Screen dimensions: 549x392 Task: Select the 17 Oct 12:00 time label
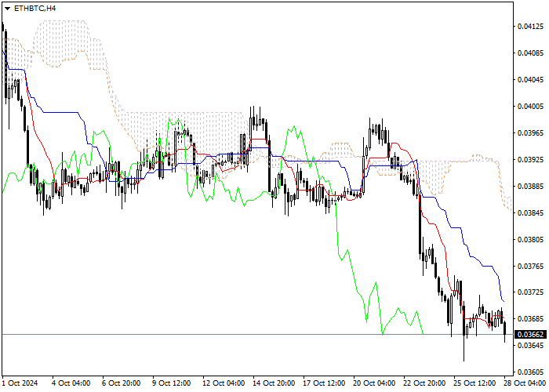[x=324, y=383]
